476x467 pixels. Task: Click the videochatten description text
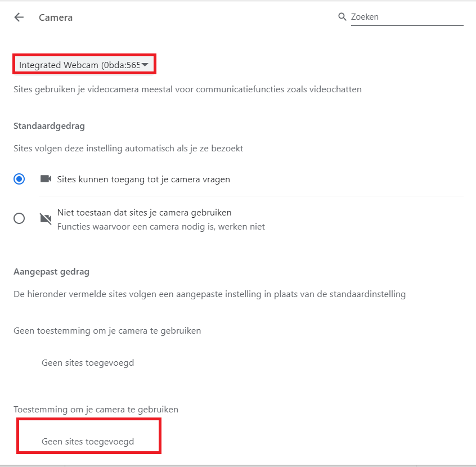(x=187, y=89)
